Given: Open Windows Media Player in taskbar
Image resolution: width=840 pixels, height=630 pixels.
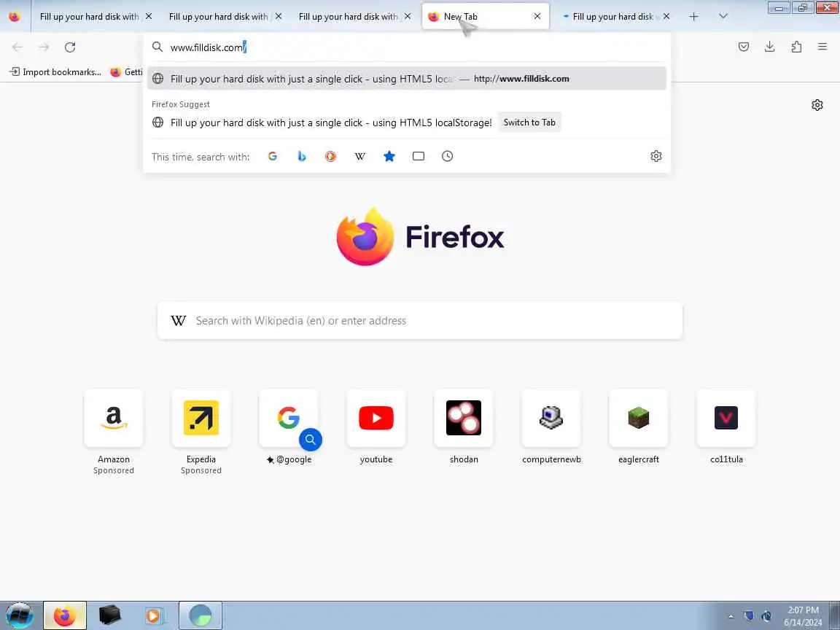Looking at the screenshot, I should 155,615.
